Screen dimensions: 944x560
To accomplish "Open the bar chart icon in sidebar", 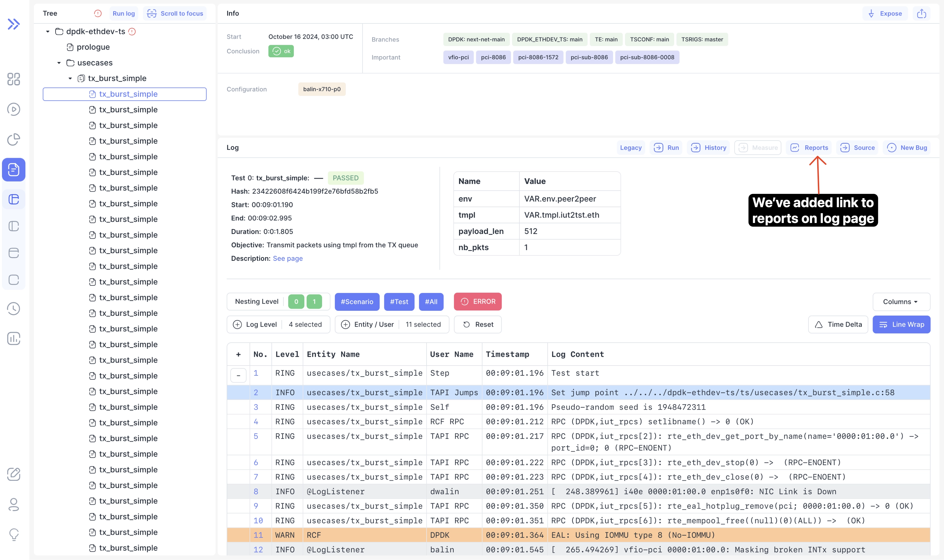I will point(14,338).
